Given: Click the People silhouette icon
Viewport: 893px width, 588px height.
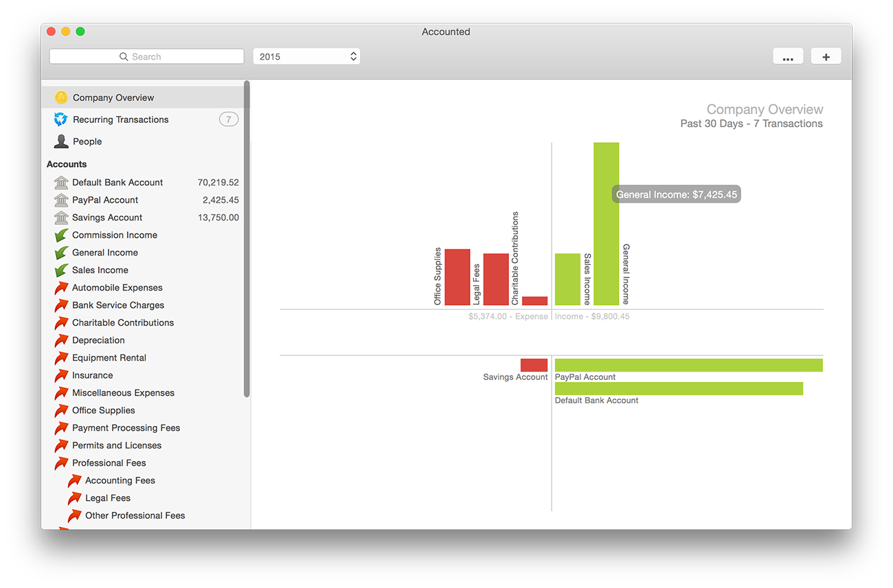Looking at the screenshot, I should (61, 142).
